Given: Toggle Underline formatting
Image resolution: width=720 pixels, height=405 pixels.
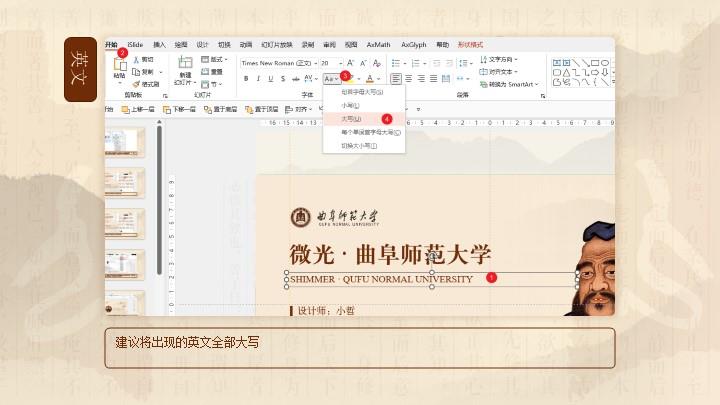Looking at the screenshot, I should pos(271,79).
